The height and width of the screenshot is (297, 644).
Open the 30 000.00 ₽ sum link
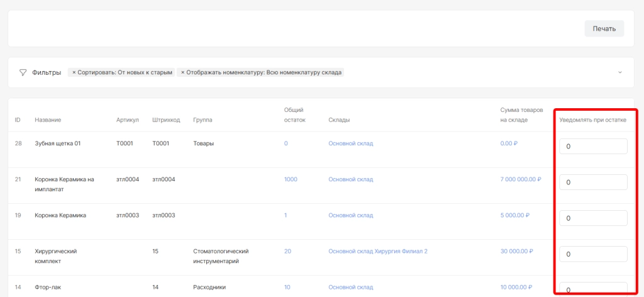516,251
